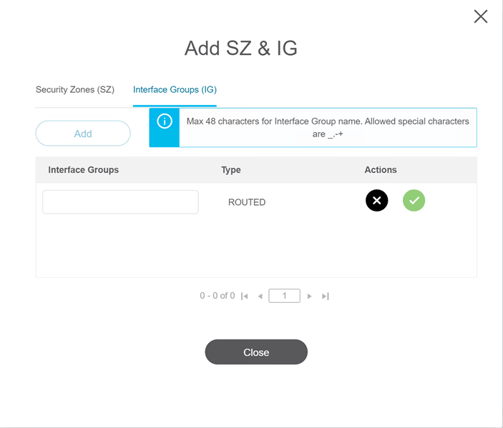
Task: Click the Type column header
Action: [x=231, y=170]
